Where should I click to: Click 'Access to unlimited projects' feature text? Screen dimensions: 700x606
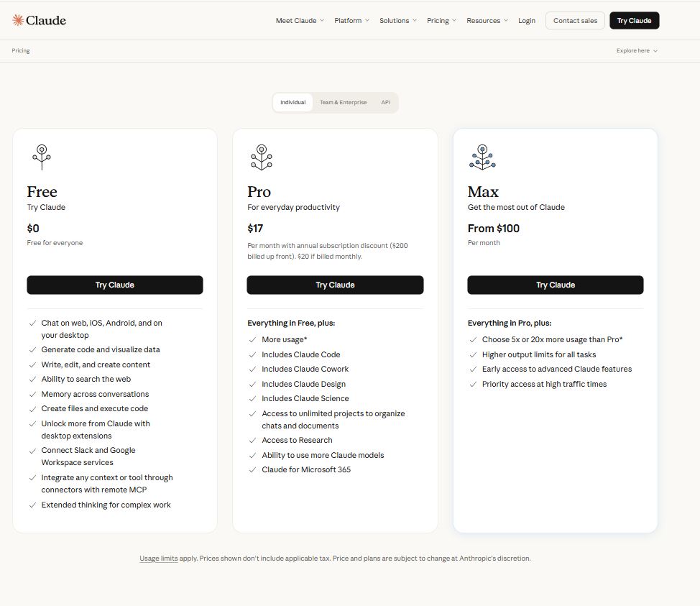[333, 420]
